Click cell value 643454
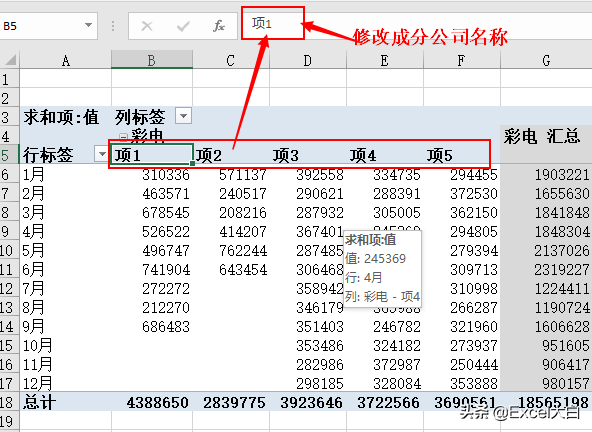 (x=243, y=270)
